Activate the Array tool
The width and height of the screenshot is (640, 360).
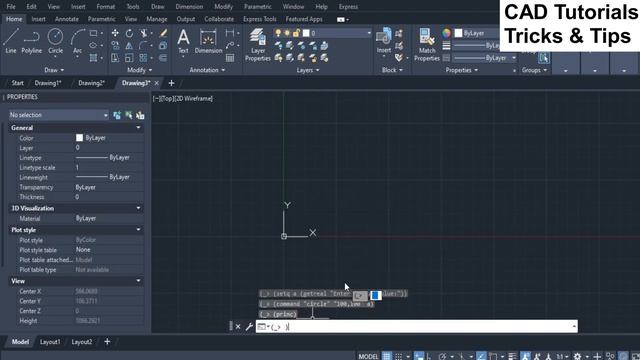(143, 58)
